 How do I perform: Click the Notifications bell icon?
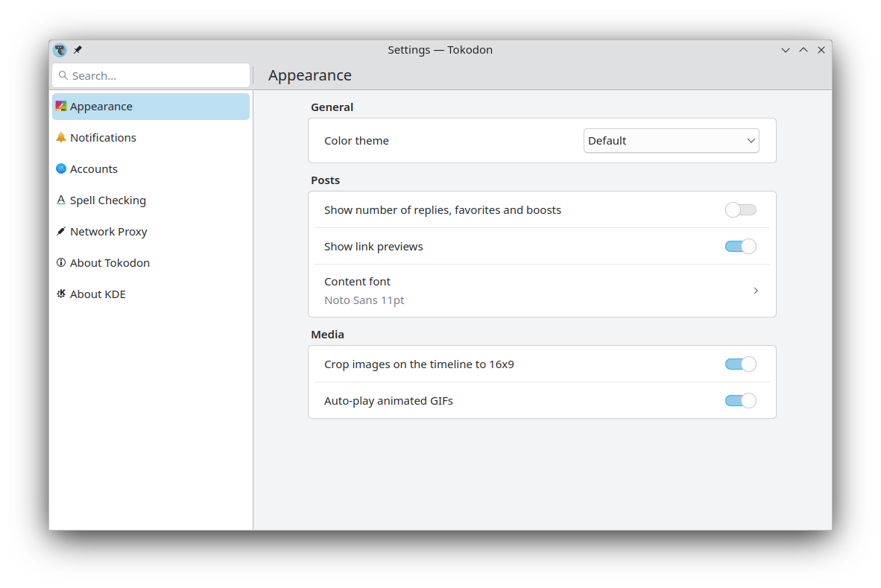pos(61,138)
